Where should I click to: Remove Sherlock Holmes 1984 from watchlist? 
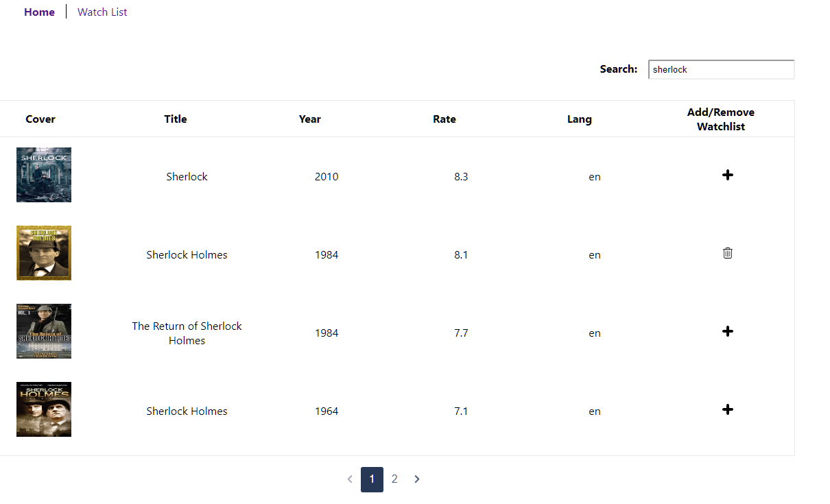(728, 253)
